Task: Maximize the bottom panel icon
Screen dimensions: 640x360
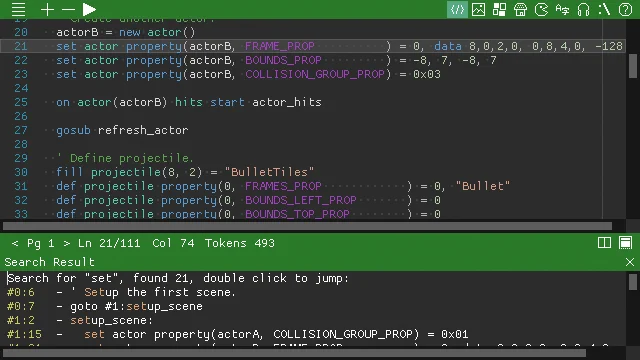Action: coord(625,242)
